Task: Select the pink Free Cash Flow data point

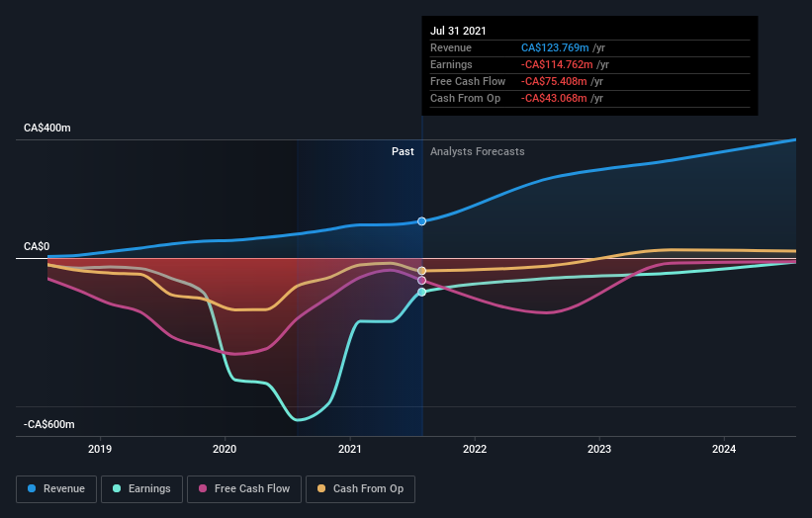Action: pyautogui.click(x=422, y=281)
